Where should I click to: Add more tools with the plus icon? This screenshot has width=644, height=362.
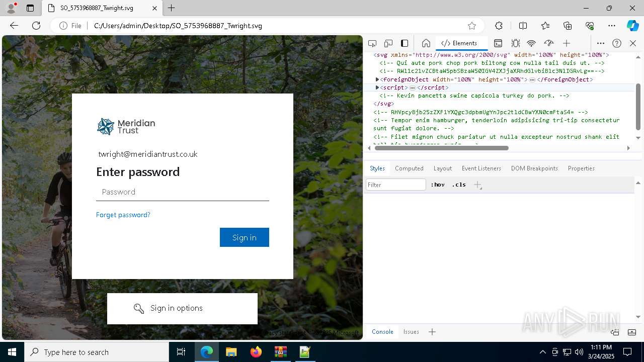pos(567,43)
